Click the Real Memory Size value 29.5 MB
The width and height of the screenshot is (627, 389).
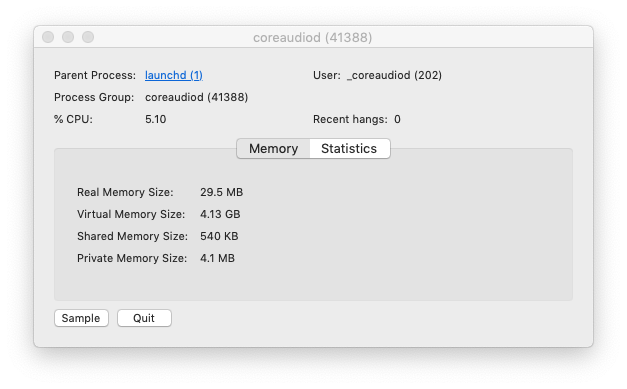tap(222, 192)
